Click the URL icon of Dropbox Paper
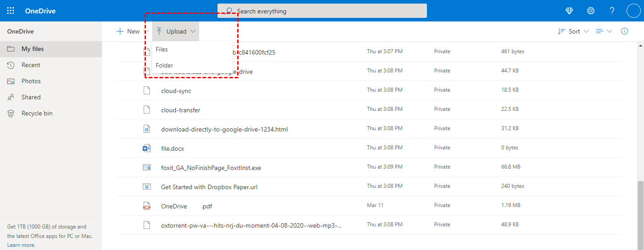Viewport: 644px width, 250px height. (146, 186)
